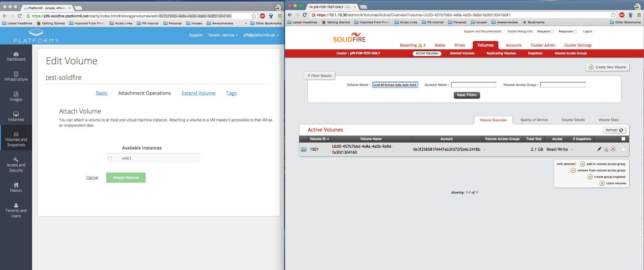The height and width of the screenshot is (270, 644).
Task: Refresh the Active Volumes list
Action: point(614,130)
